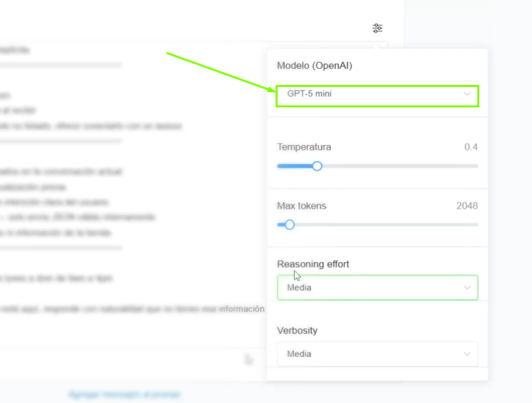
Task: Click the small icon below the prompt text
Action: click(249, 360)
